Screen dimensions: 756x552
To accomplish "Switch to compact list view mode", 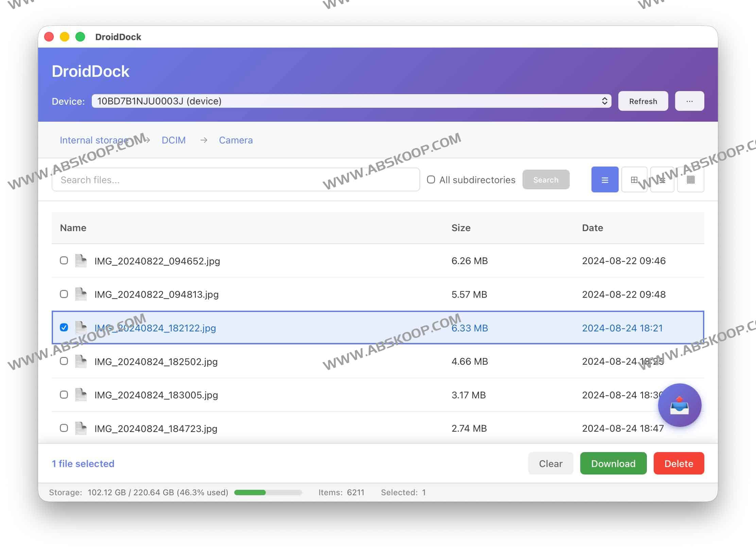I will coord(662,179).
